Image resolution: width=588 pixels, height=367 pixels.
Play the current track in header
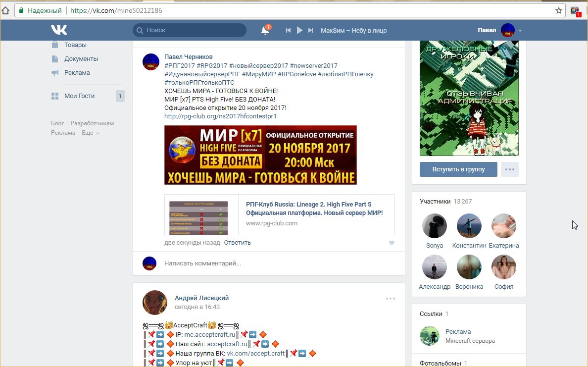point(299,30)
